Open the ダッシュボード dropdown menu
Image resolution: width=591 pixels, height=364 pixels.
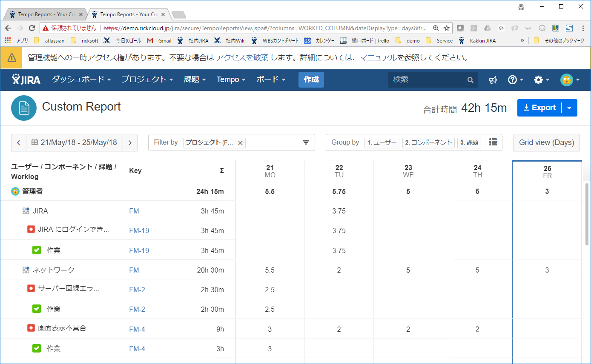[x=81, y=80]
